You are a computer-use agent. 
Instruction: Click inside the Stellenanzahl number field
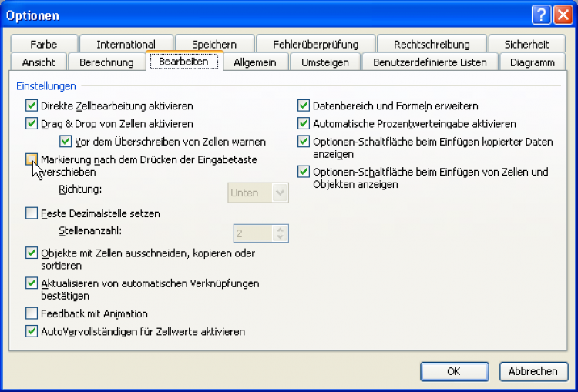253,233
